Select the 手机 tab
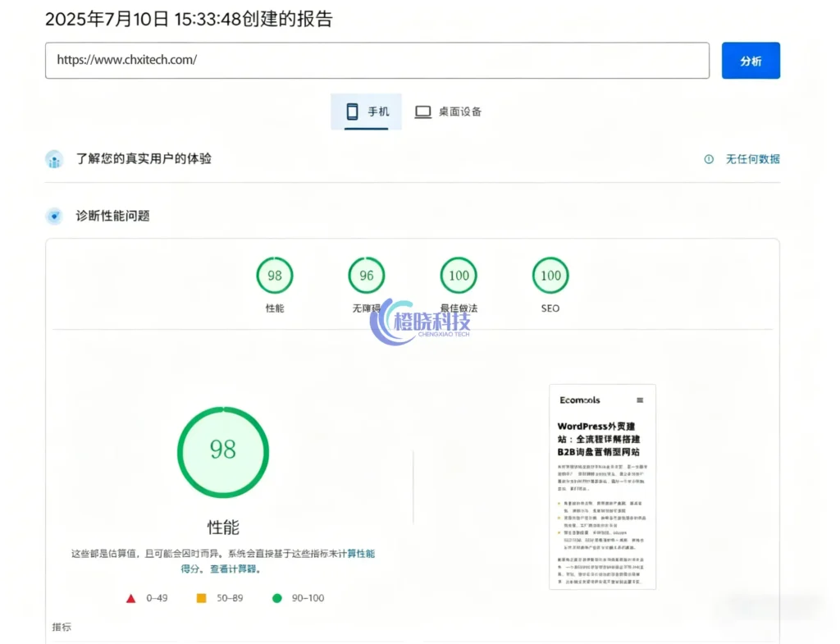The width and height of the screenshot is (840, 644). coord(366,111)
